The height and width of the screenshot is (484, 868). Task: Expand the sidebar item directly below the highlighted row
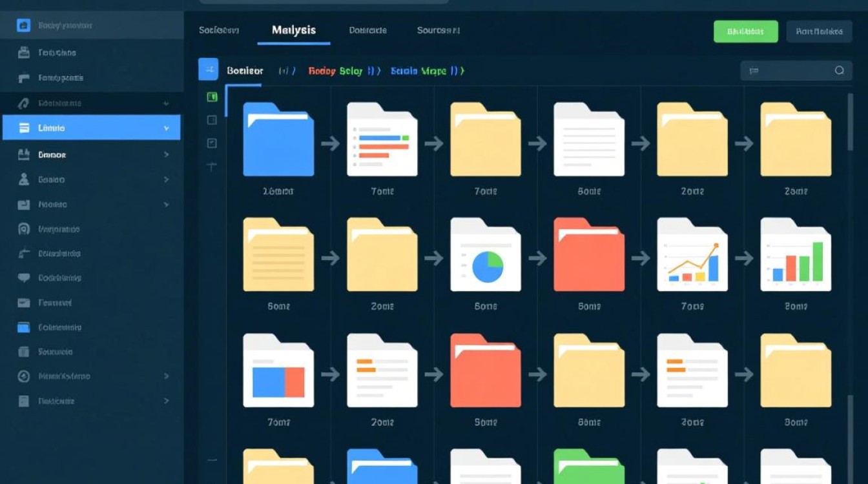click(x=166, y=155)
